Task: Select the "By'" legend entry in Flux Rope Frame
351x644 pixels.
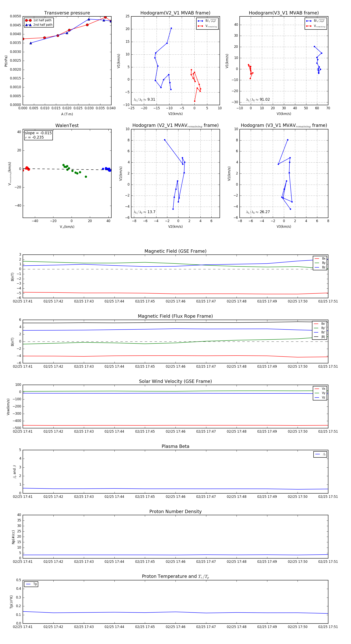Action: 320,328
